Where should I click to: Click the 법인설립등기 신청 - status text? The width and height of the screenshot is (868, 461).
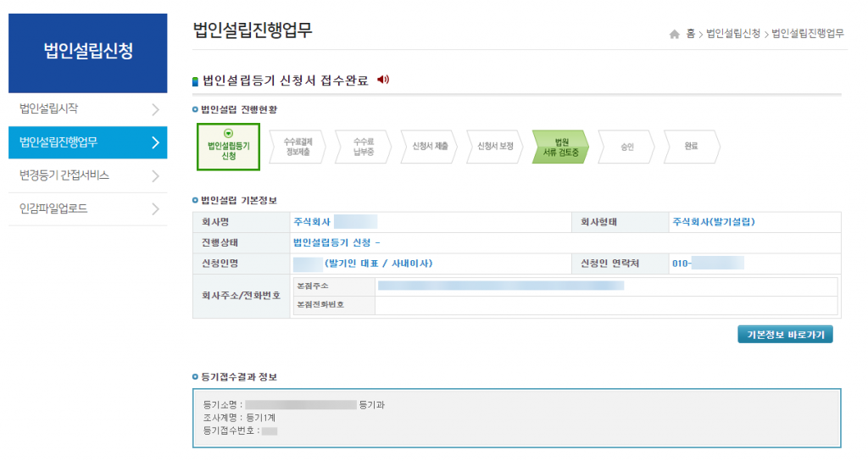tap(337, 243)
